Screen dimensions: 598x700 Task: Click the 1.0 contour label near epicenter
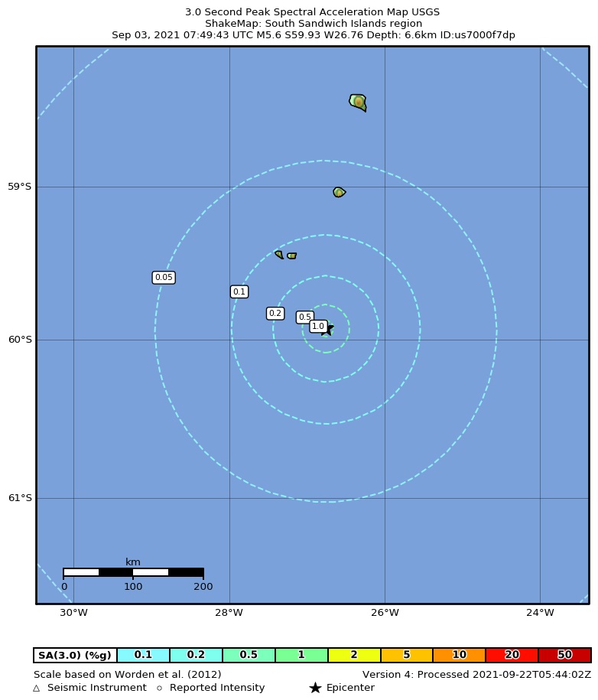[x=318, y=326]
